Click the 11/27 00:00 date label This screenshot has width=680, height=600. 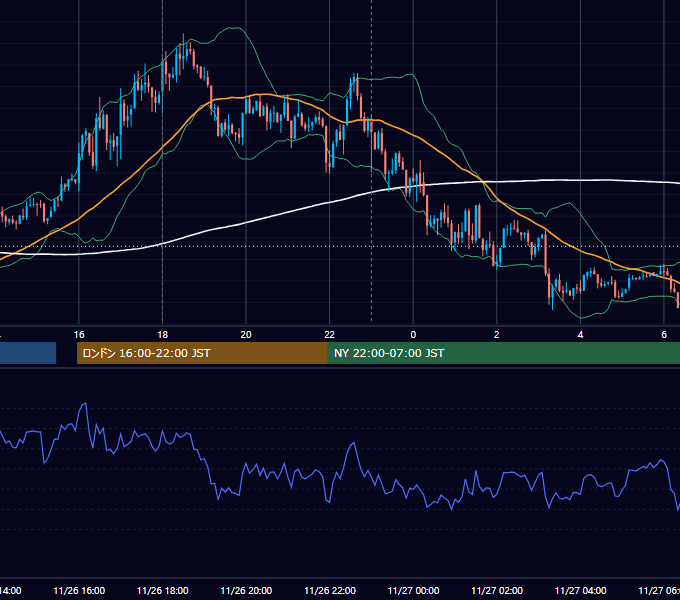click(x=413, y=590)
